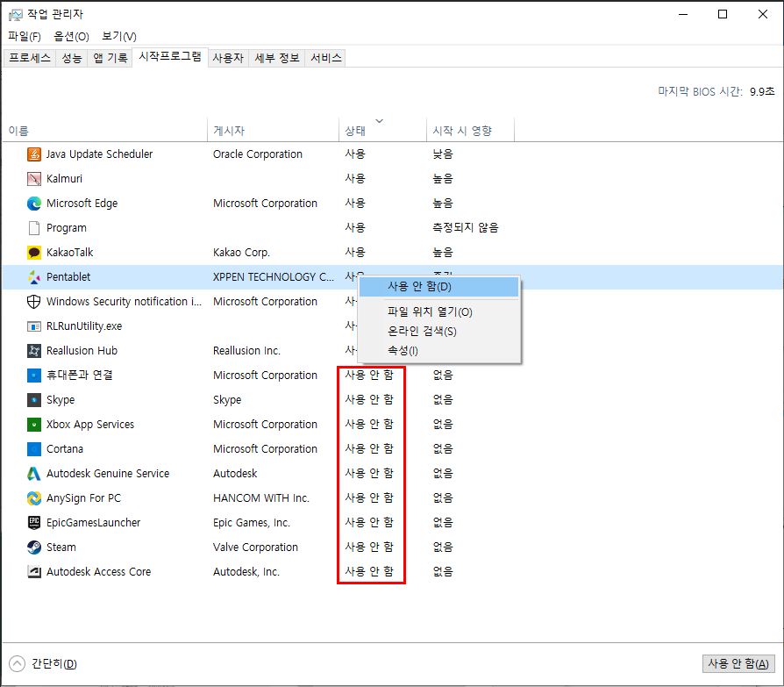The image size is (784, 687).
Task: Open the 보기(V) menu
Action: (x=119, y=37)
